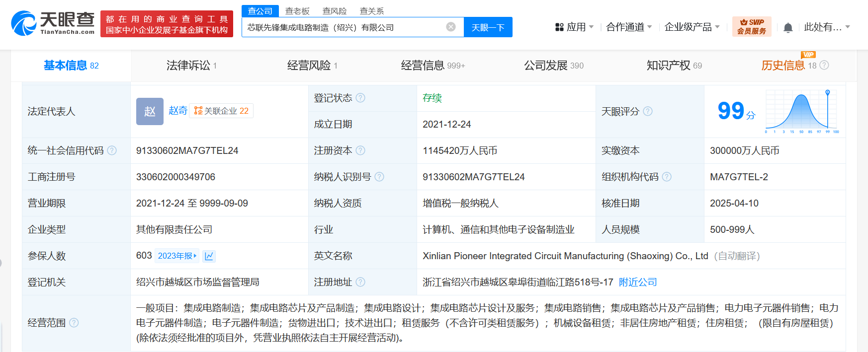Click the 天眼一下 search button
Viewport: 868px width, 352px height.
[488, 27]
